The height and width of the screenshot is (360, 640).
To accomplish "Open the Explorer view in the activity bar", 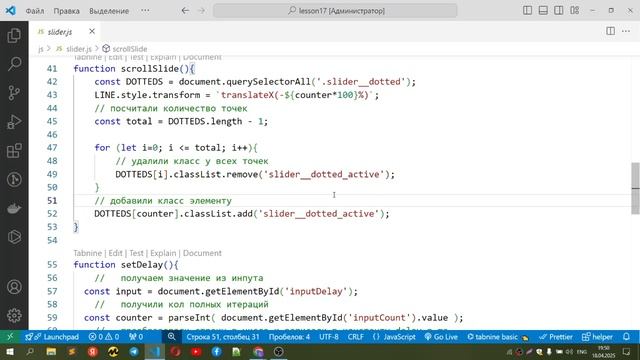I will click(14, 36).
